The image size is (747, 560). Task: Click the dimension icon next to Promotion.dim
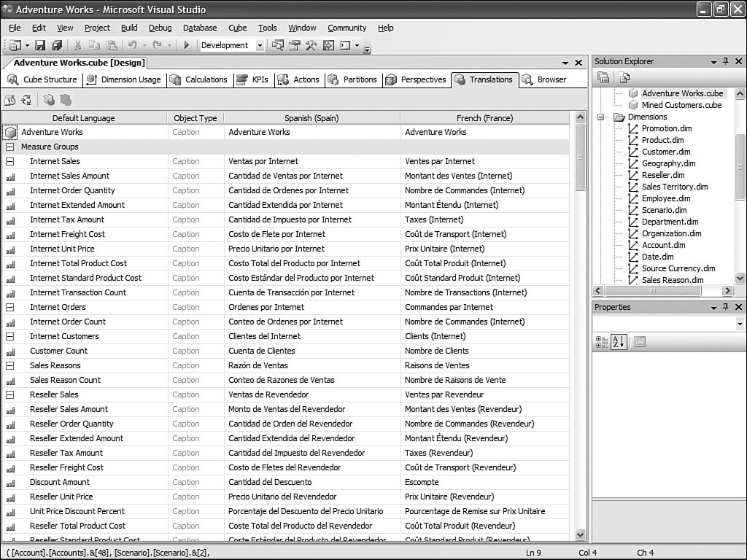click(x=633, y=128)
